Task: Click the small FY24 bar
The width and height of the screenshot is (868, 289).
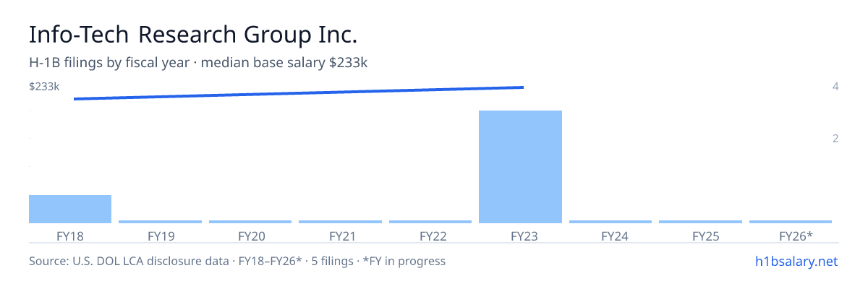Action: click(x=610, y=222)
